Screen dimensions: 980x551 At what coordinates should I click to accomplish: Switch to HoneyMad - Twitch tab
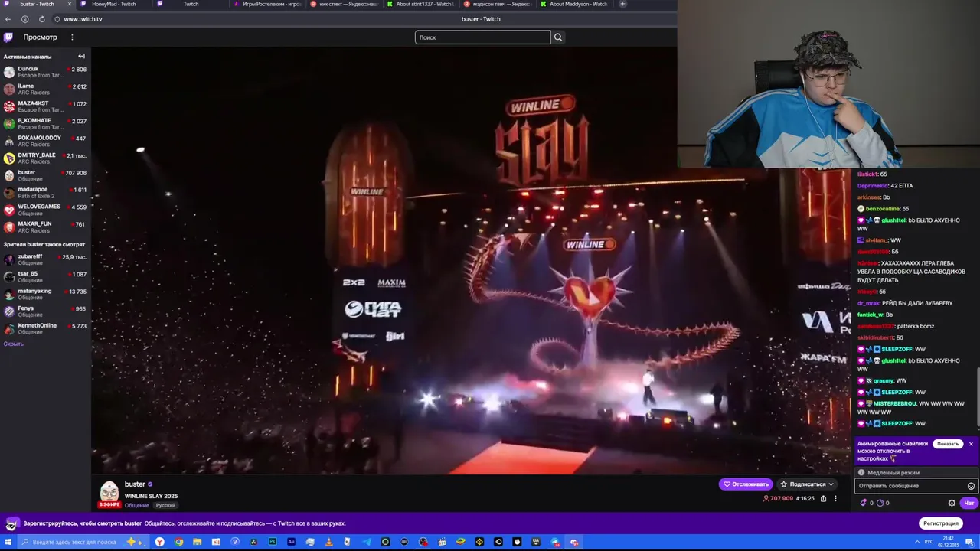point(113,4)
